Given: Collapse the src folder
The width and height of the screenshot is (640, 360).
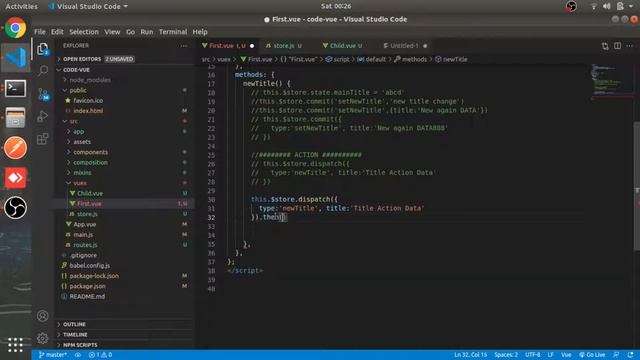Looking at the screenshot, I should click(x=124, y=121).
